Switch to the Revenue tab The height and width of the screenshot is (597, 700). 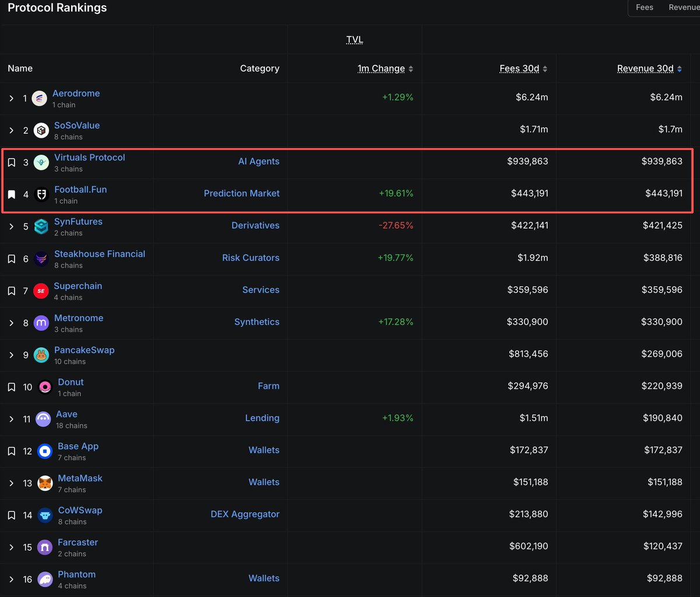click(683, 7)
